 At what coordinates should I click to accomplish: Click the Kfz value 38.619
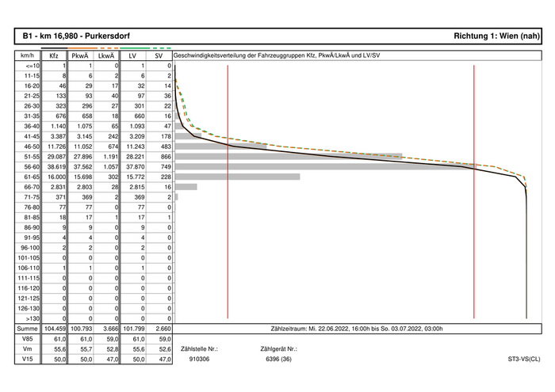(54, 166)
